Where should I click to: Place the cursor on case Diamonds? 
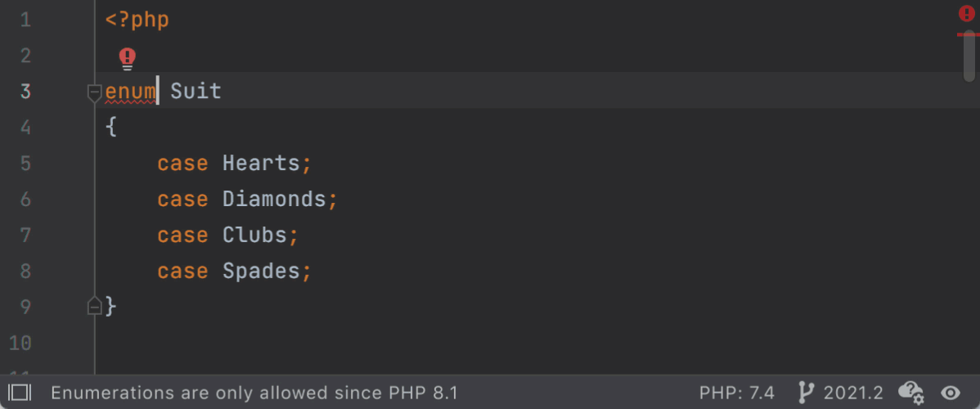pos(247,200)
